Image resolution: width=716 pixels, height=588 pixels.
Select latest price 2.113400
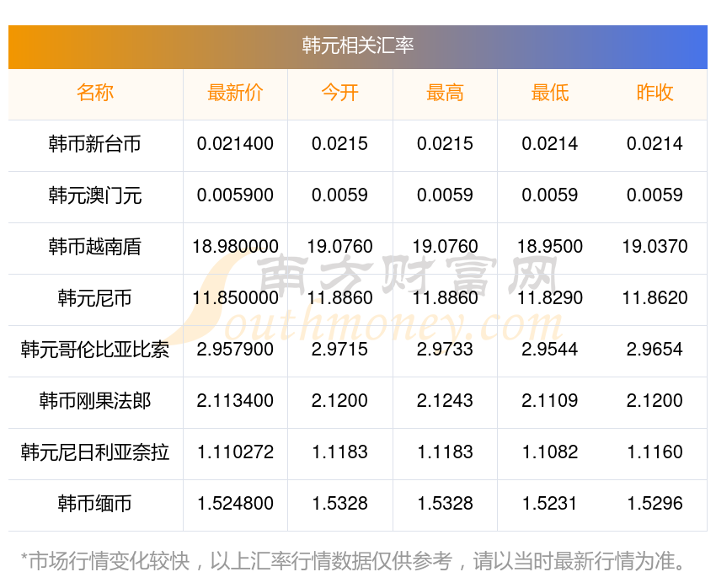pos(235,401)
